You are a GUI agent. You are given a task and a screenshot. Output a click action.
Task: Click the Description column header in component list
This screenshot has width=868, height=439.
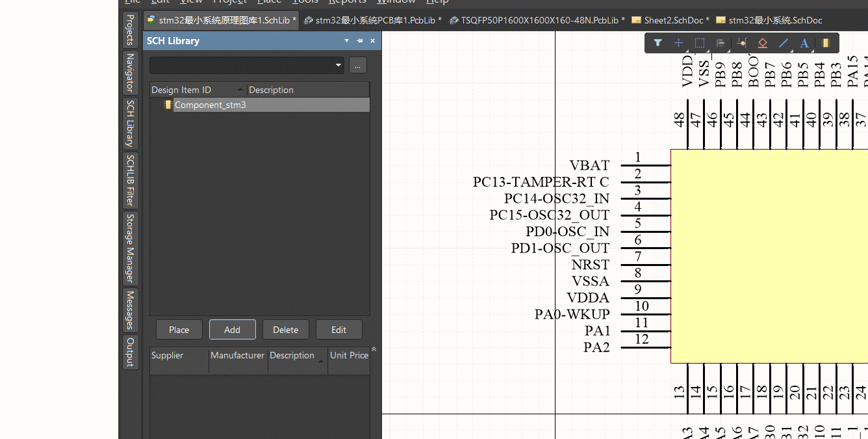308,90
